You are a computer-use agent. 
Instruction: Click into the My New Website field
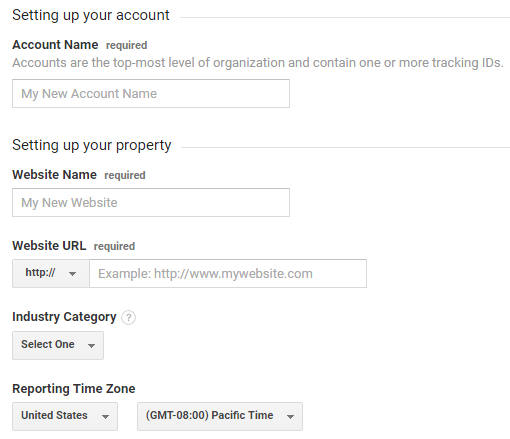151,202
